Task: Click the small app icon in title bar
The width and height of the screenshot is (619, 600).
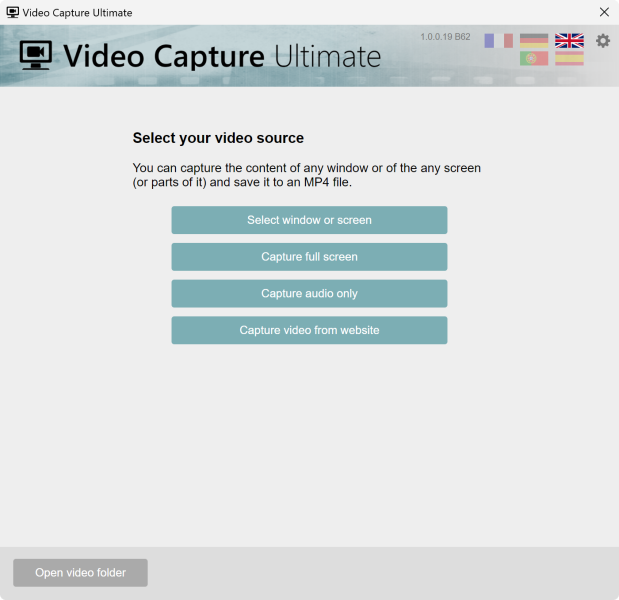Action: [12, 13]
